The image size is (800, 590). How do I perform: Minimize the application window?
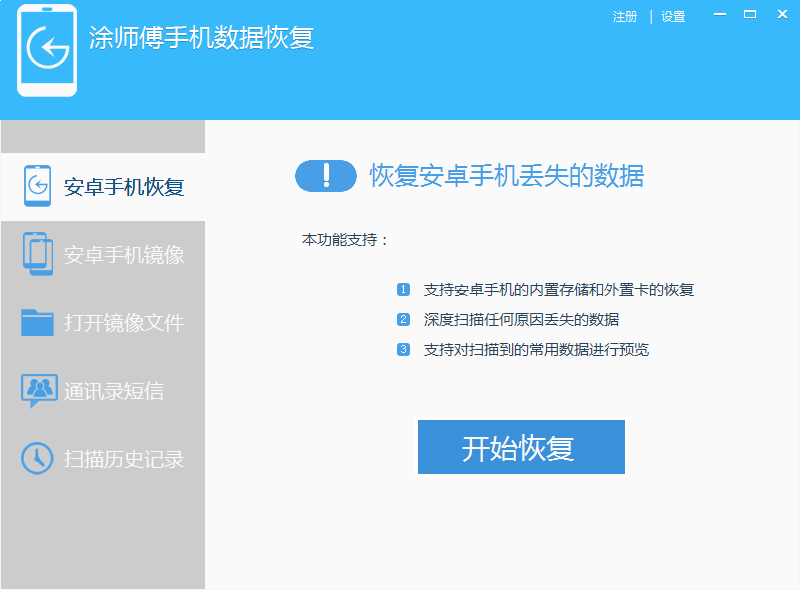coord(720,14)
